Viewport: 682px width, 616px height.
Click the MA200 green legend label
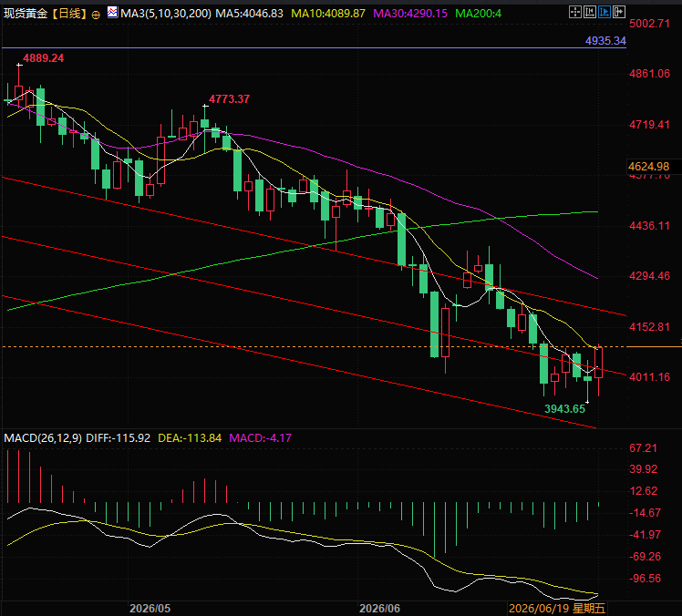(x=478, y=14)
